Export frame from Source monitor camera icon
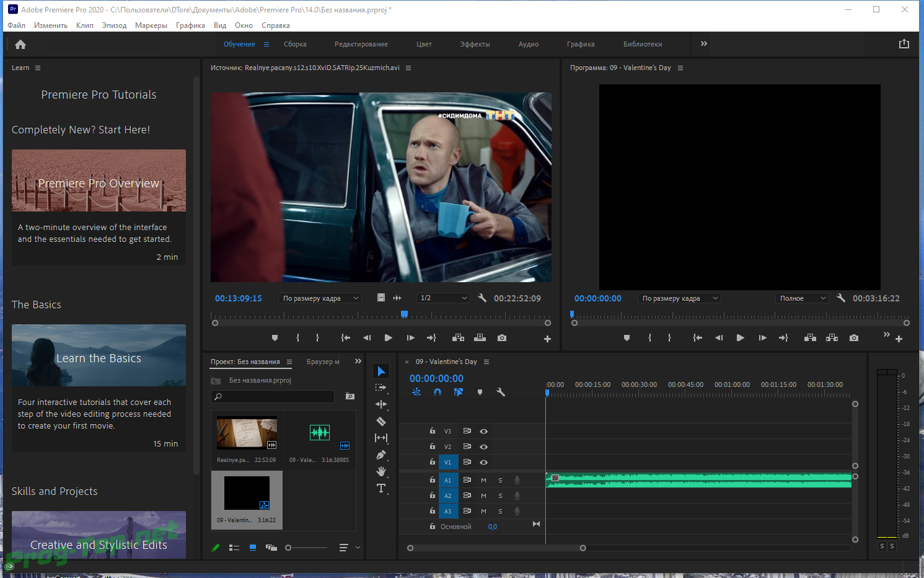This screenshot has height=578, width=924. pos(502,338)
